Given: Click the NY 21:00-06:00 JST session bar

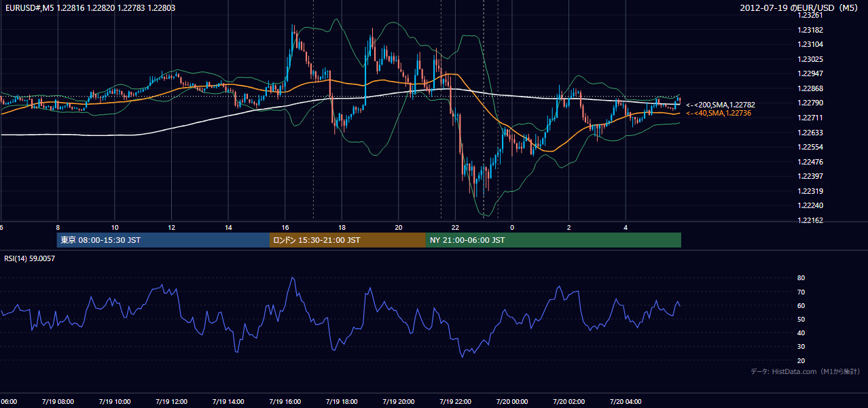Looking at the screenshot, I should point(554,240).
